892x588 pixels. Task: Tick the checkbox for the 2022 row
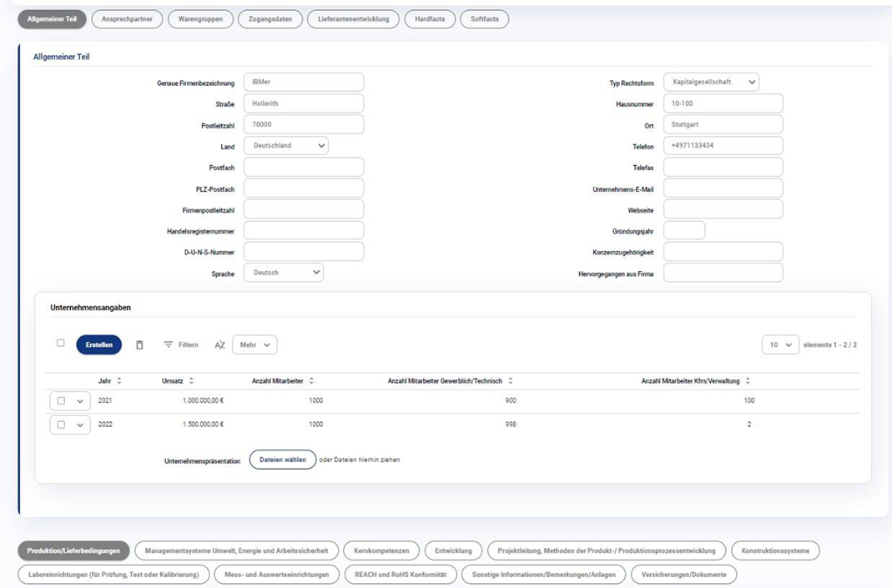coord(62,425)
